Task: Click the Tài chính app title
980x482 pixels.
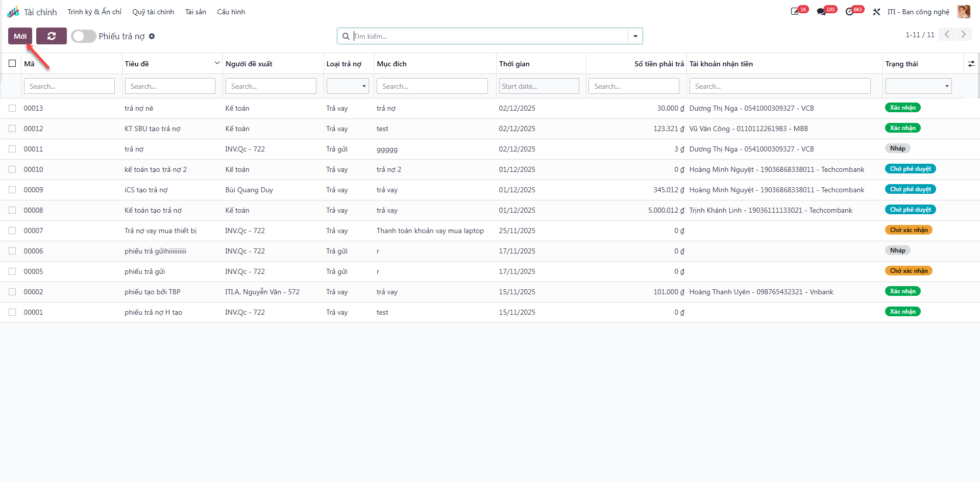Action: (40, 12)
